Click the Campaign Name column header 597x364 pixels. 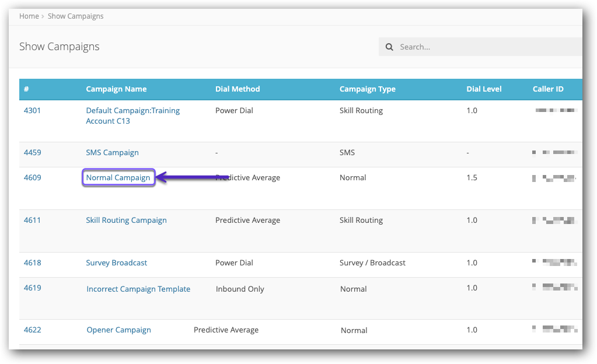[x=116, y=89]
